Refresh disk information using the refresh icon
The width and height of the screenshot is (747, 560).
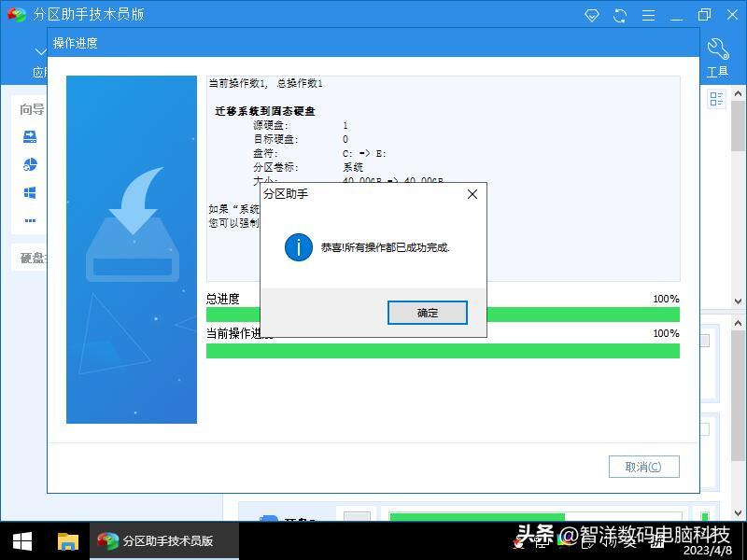point(618,15)
